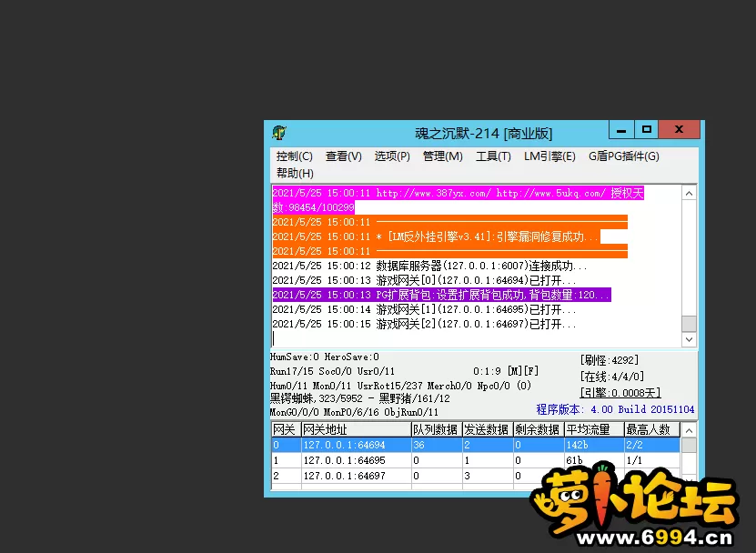The width and height of the screenshot is (756, 553).
Task: Click the 网关地址 column header
Action: [x=356, y=429]
